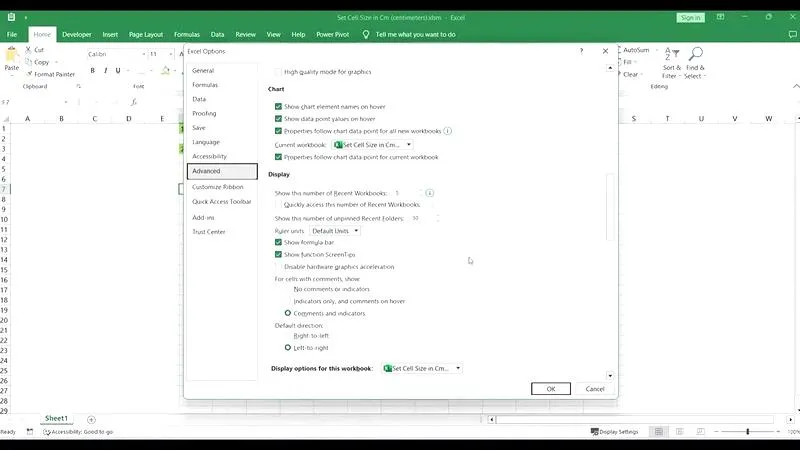Uncheck Show function ScreenTips option

[278, 255]
